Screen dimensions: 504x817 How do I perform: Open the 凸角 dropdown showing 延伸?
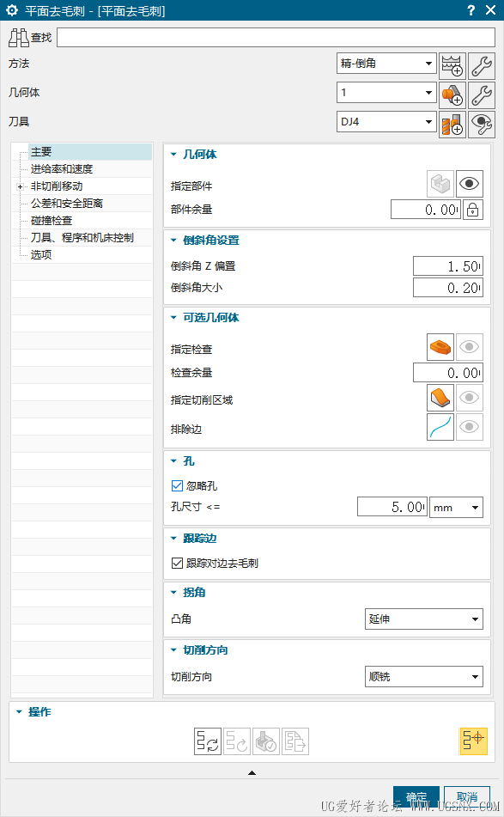423,619
